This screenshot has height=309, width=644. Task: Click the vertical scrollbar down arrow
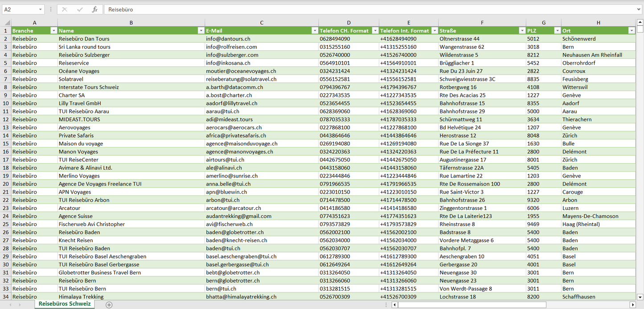click(640, 297)
